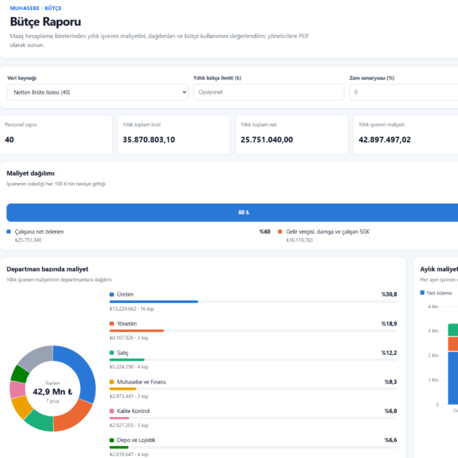Click the ₺8.107.926 · 3 kişi text

129,338
